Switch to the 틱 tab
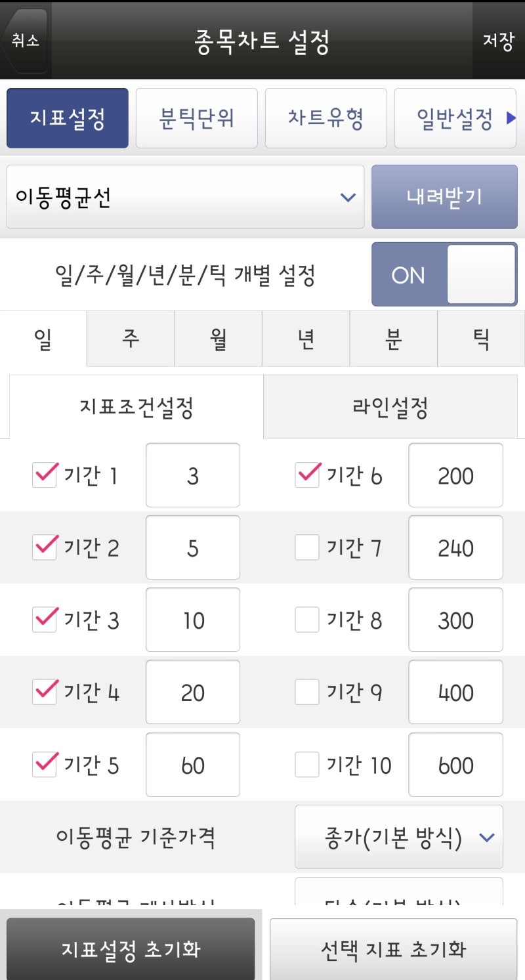525x980 pixels. tap(480, 339)
